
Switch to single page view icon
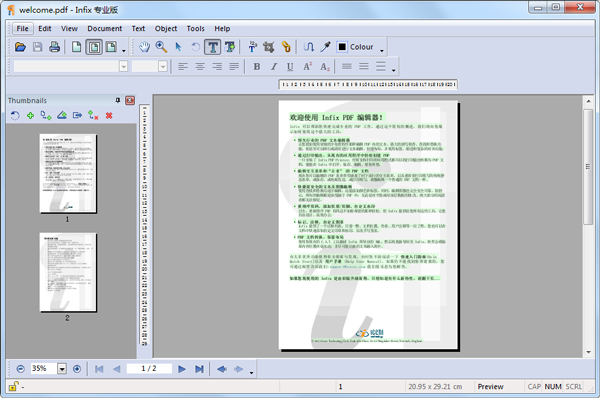77,47
